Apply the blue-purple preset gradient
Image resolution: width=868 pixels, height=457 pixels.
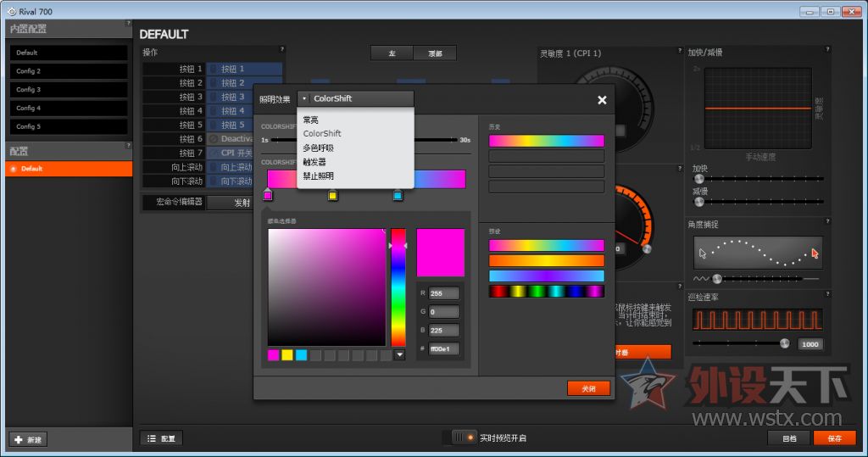(x=547, y=276)
